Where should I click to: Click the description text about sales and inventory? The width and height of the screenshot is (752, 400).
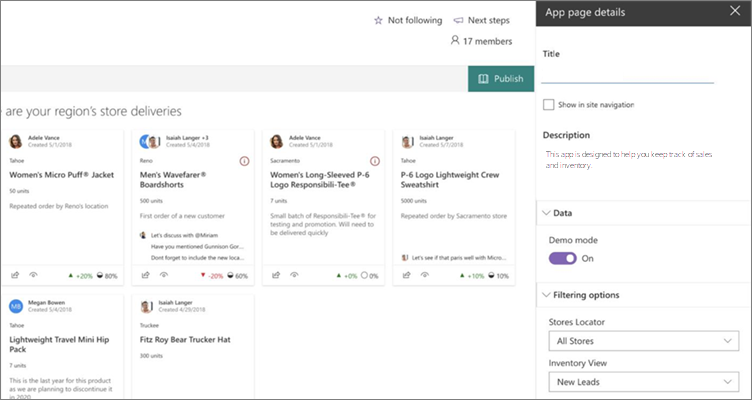click(x=628, y=160)
